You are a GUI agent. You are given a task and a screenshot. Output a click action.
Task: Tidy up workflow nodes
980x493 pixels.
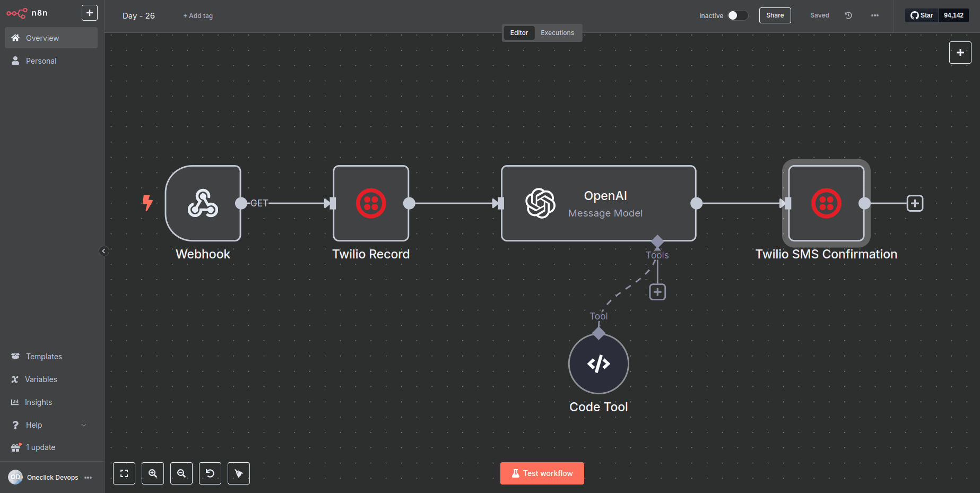[x=239, y=473]
